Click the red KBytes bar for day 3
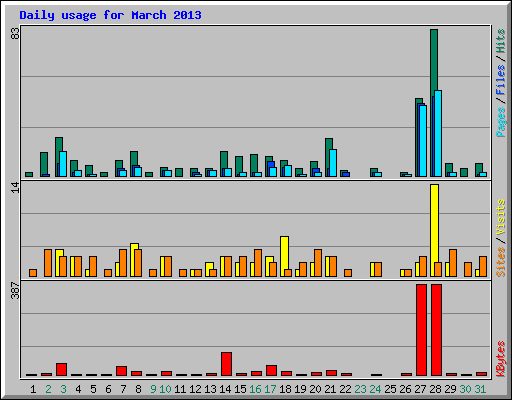Image resolution: width=512 pixels, height=400 pixels. tap(61, 370)
